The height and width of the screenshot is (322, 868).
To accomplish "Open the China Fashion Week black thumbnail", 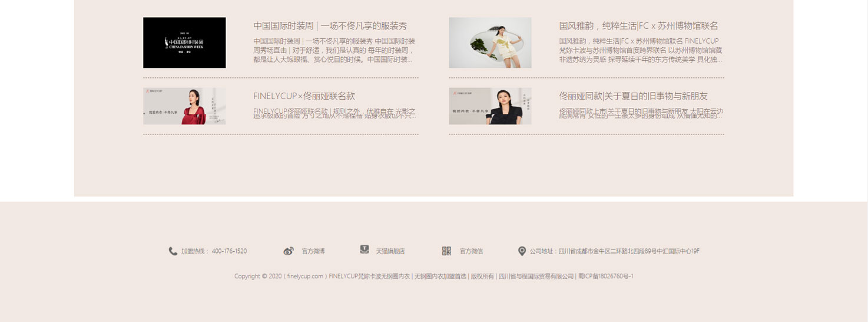I will tap(184, 42).
